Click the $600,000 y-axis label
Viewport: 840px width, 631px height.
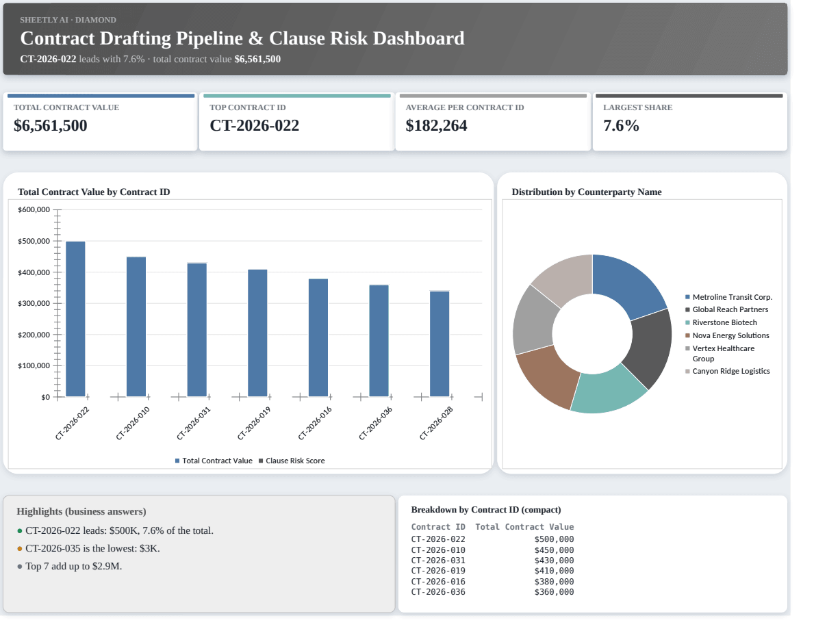click(34, 210)
